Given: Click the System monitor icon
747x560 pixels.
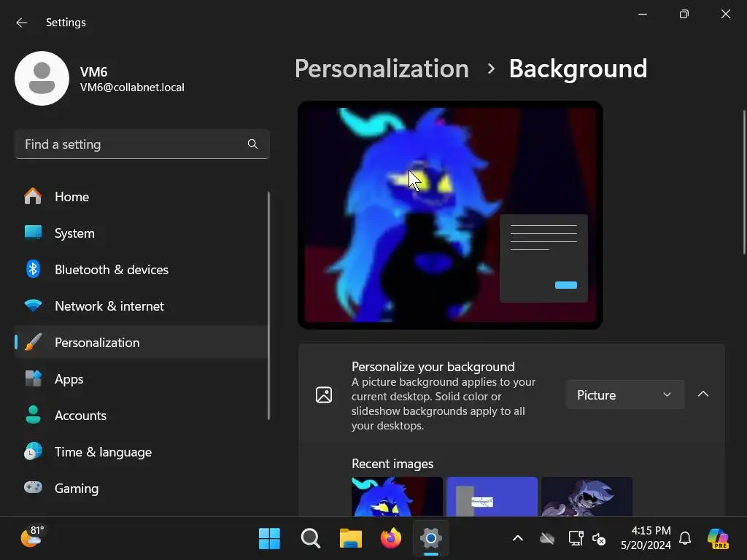Looking at the screenshot, I should pyautogui.click(x=33, y=233).
